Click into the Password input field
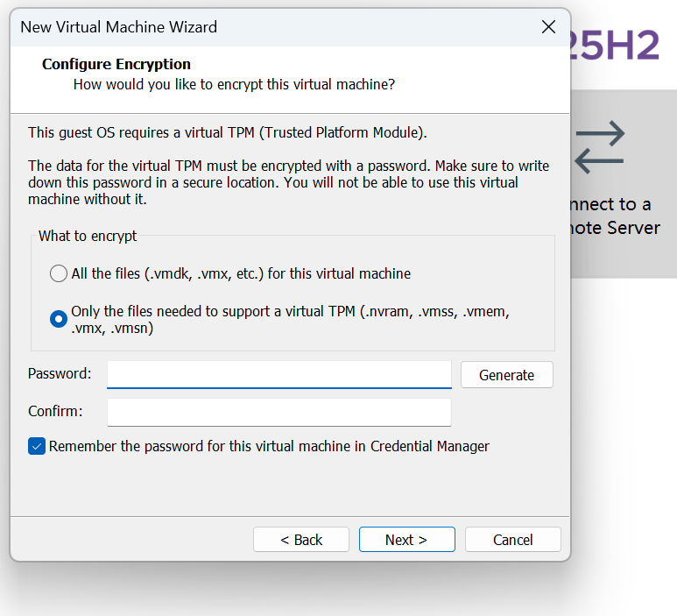 [x=279, y=374]
